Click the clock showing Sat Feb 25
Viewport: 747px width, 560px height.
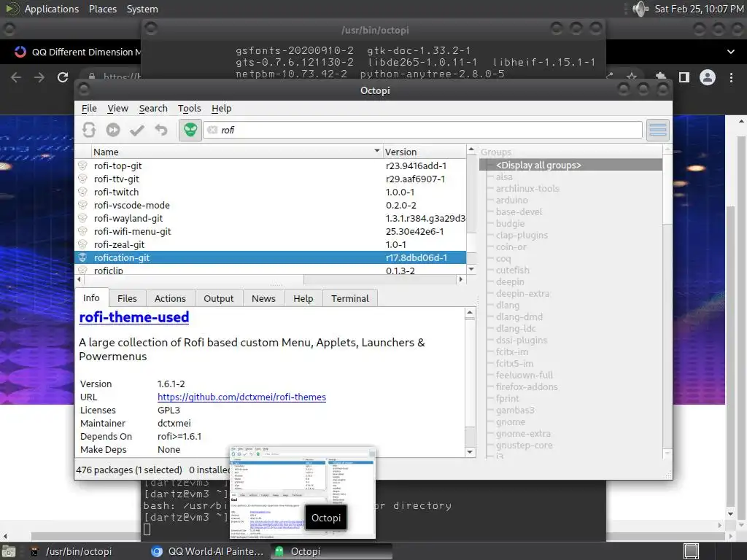pos(698,9)
